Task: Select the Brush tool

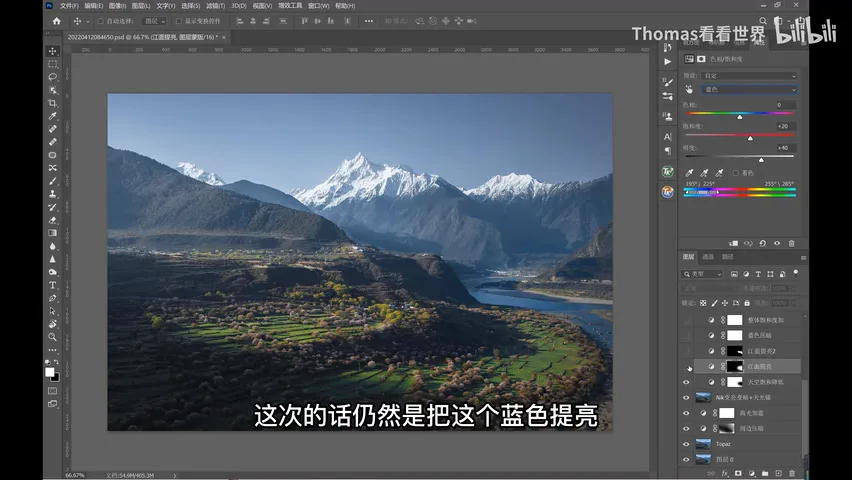Action: pos(53,180)
